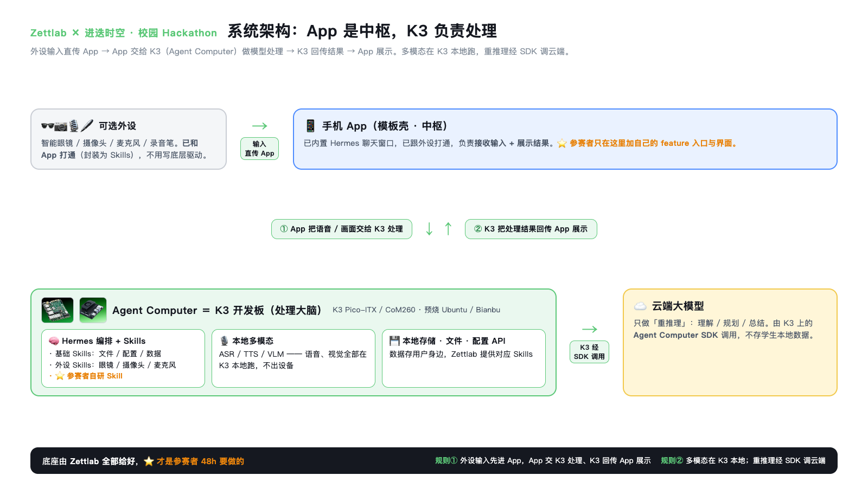Click the pen emoji in 可选外设 card

[x=87, y=126]
